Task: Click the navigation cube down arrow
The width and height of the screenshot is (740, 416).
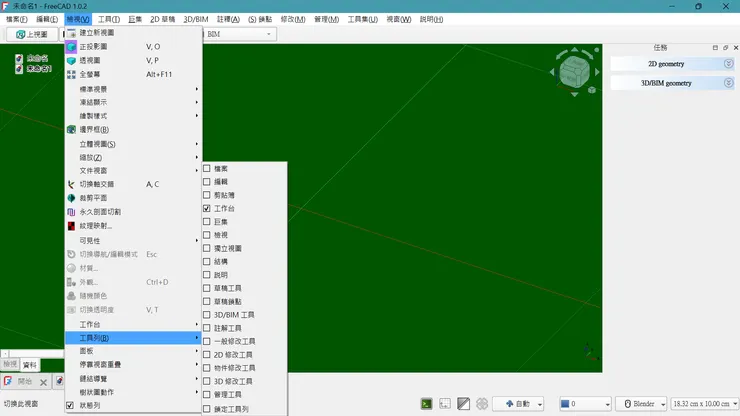Action: pyautogui.click(x=574, y=94)
